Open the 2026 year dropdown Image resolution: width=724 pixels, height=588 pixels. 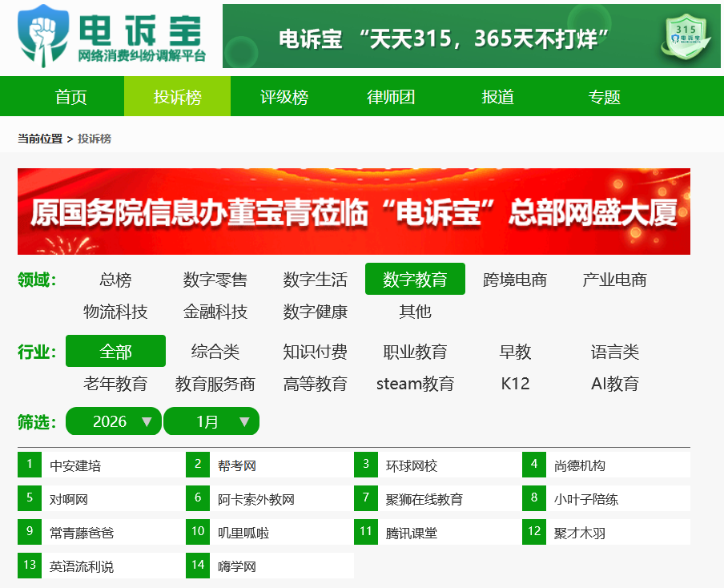coord(113,421)
